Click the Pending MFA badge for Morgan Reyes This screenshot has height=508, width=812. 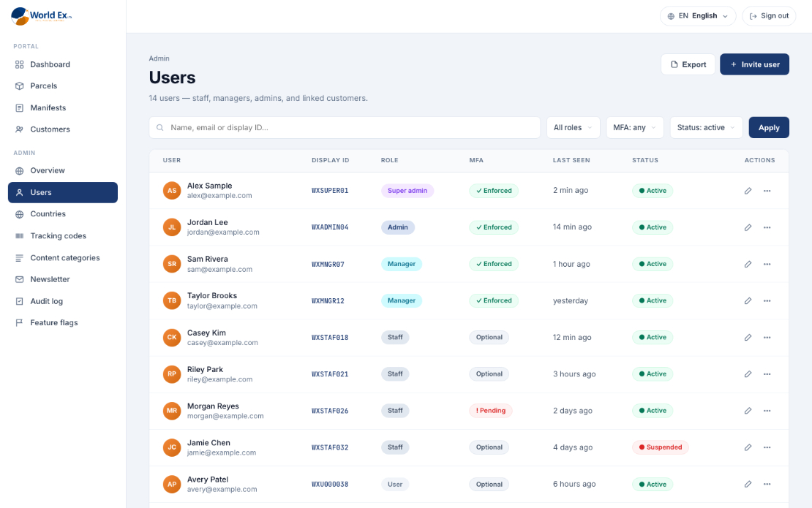pos(491,411)
